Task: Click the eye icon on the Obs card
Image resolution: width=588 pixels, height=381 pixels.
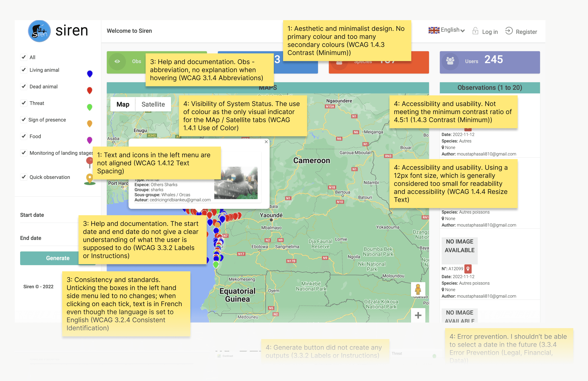Action: click(x=117, y=61)
